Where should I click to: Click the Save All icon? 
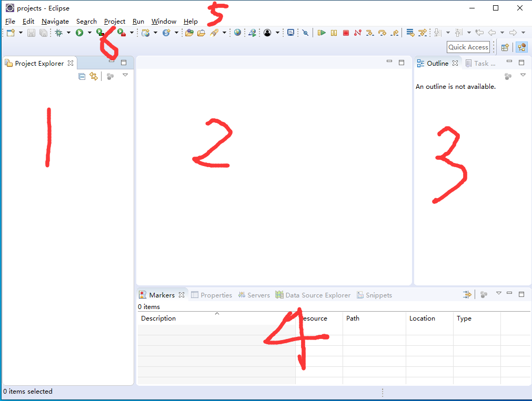pos(44,33)
